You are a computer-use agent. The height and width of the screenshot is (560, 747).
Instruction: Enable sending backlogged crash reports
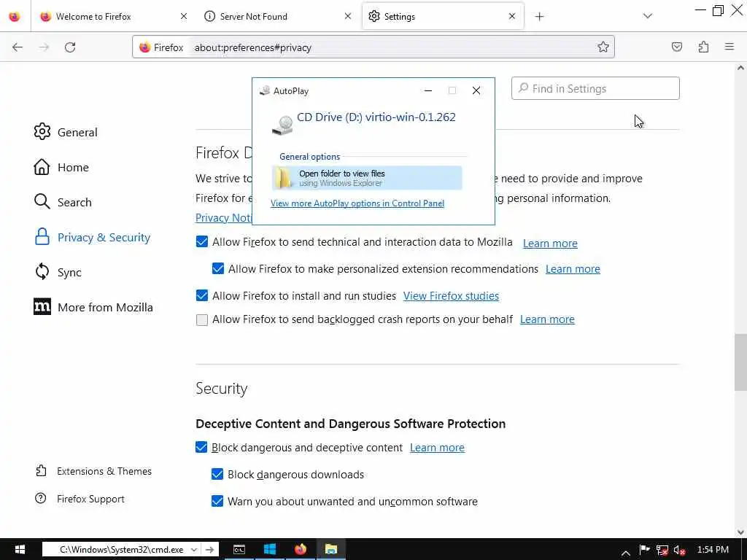click(x=202, y=319)
